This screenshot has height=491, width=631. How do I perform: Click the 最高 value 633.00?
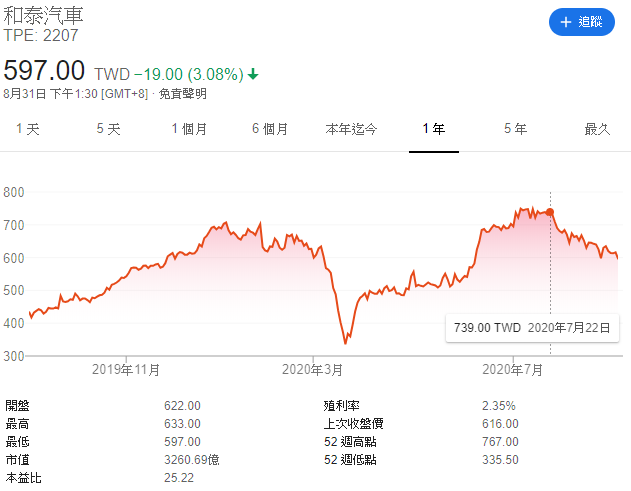182,424
